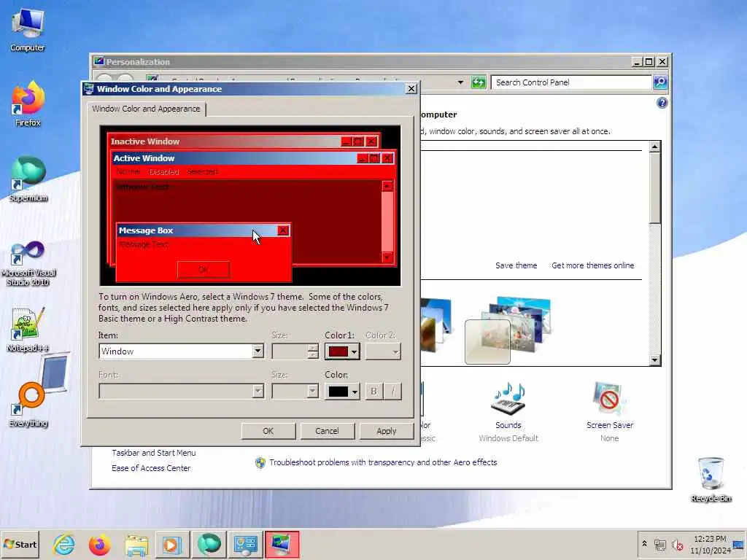Launch Internet Explorer from the taskbar
This screenshot has width=747, height=560.
point(64,545)
